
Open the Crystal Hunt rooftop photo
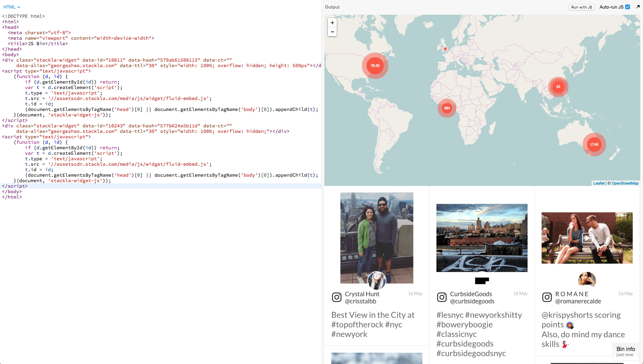pyautogui.click(x=377, y=238)
